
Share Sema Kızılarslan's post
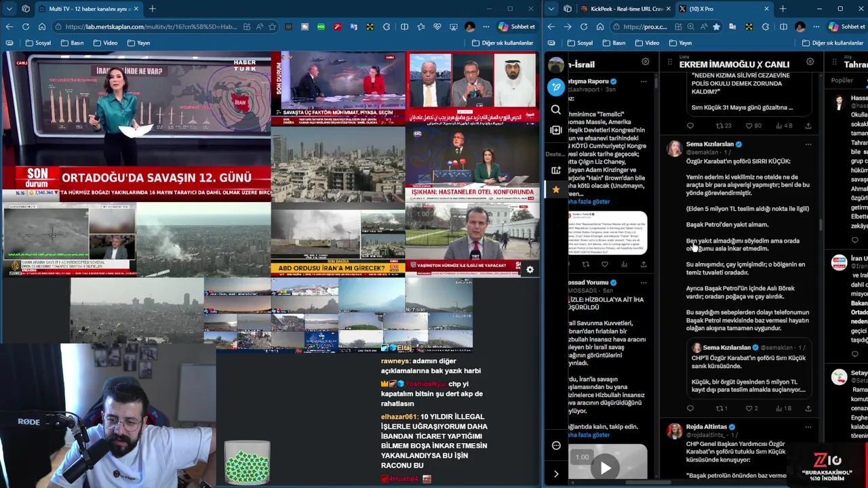[808, 408]
